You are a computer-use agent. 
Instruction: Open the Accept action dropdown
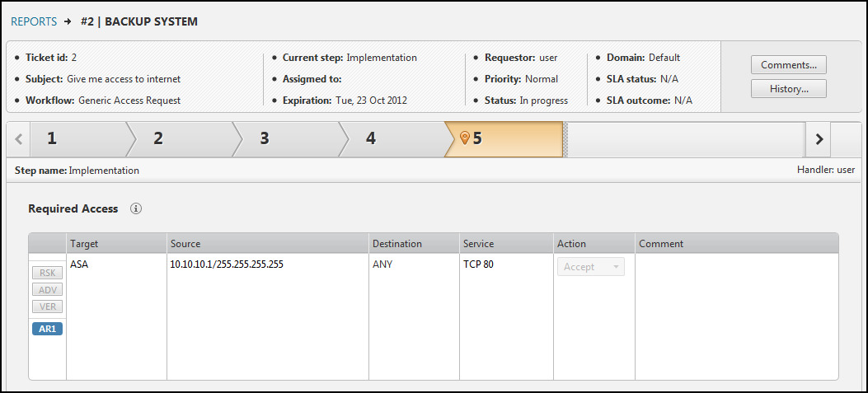[590, 267]
